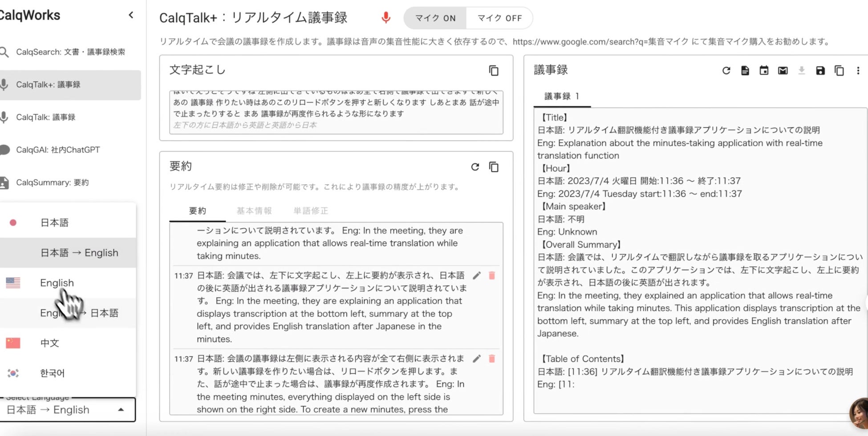This screenshot has width=868, height=436.
Task: Collapse the CalqWorks sidebar with the chevron
Action: click(131, 15)
